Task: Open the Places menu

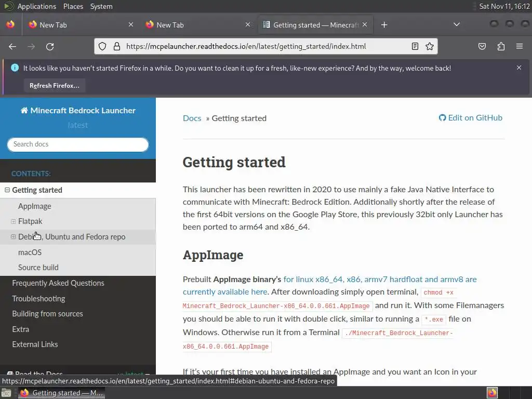Action: (x=73, y=6)
